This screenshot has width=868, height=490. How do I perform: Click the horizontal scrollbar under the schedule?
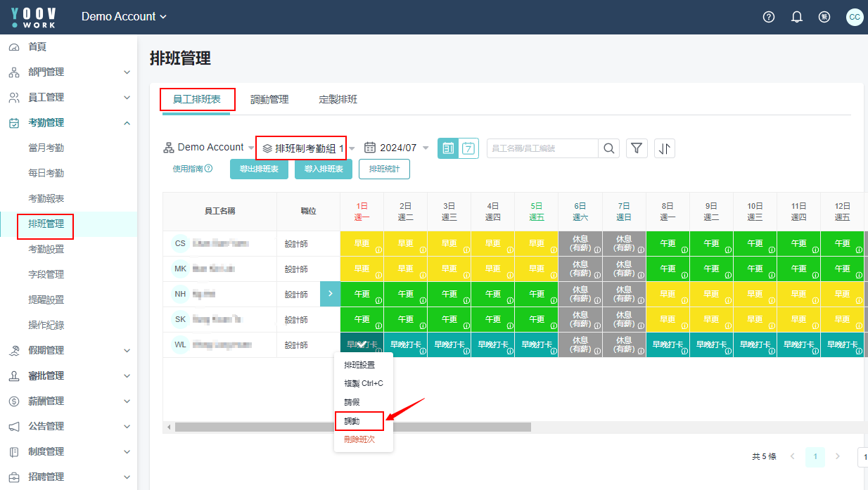pyautogui.click(x=352, y=427)
